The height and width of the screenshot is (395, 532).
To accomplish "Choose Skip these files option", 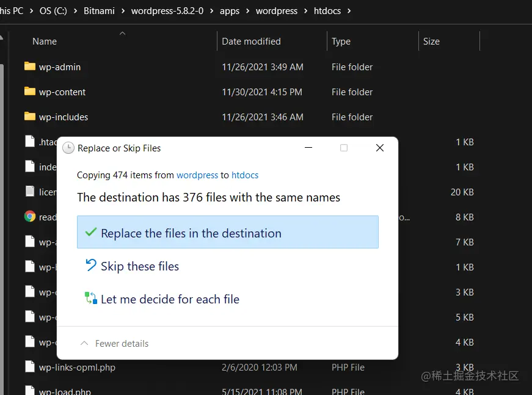I will pos(139,266).
